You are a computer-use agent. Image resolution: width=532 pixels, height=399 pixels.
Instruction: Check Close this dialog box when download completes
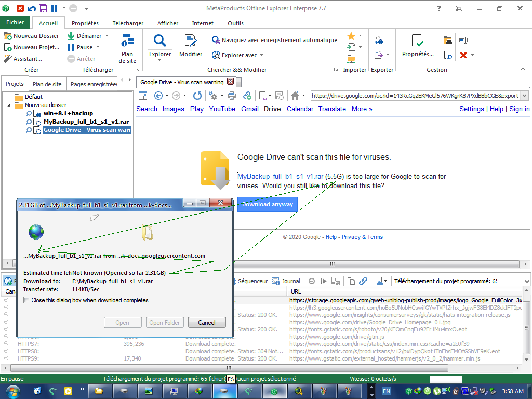point(26,300)
